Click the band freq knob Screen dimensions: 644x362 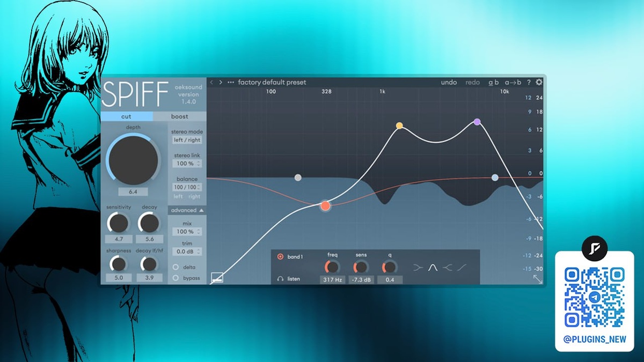332,267
